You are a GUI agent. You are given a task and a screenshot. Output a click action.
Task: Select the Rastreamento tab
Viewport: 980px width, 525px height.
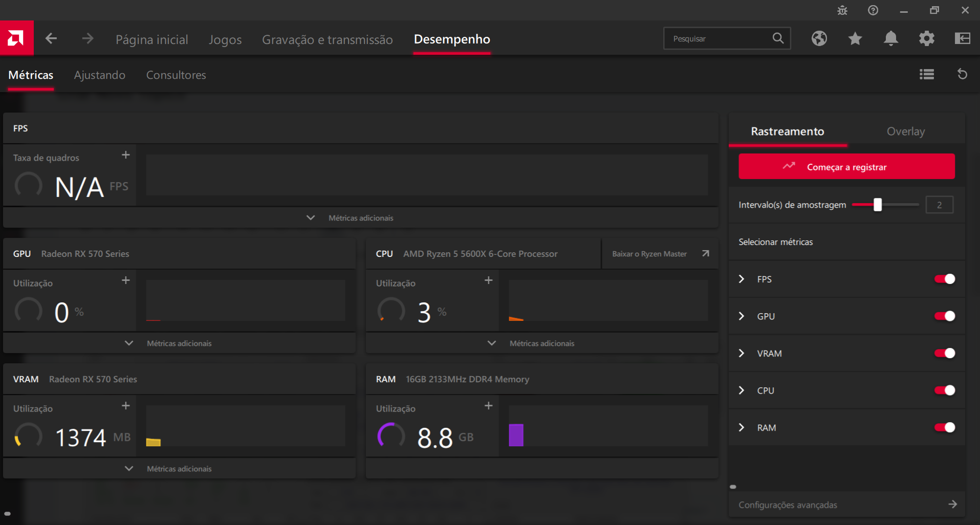[x=788, y=132]
